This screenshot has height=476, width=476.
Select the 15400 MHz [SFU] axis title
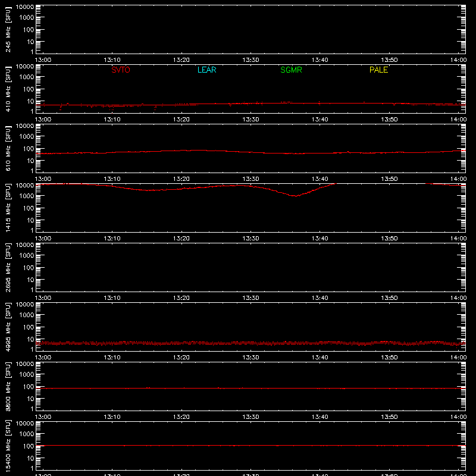tap(8, 446)
